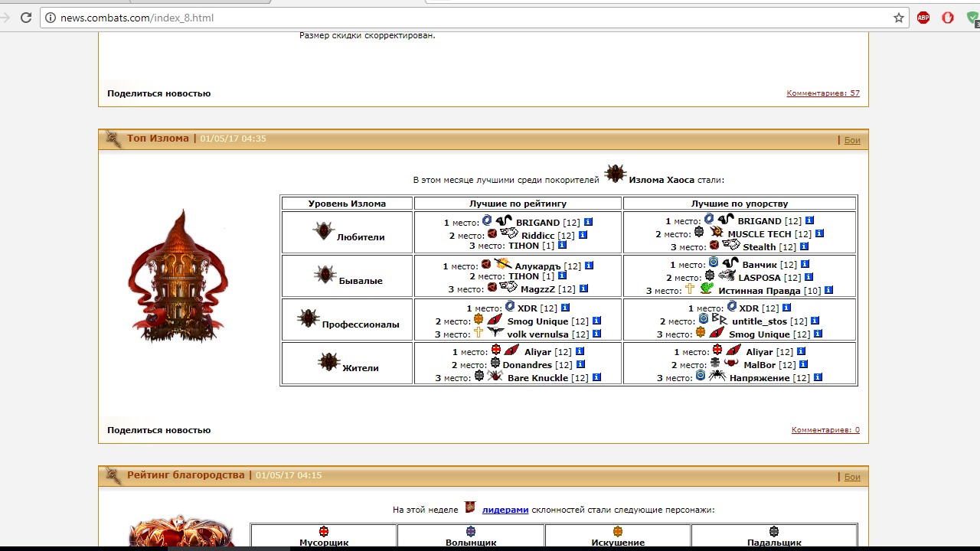Viewport: 980px width, 551px height.
Task: Click the player name MUSCLE TECH
Action: pos(759,234)
